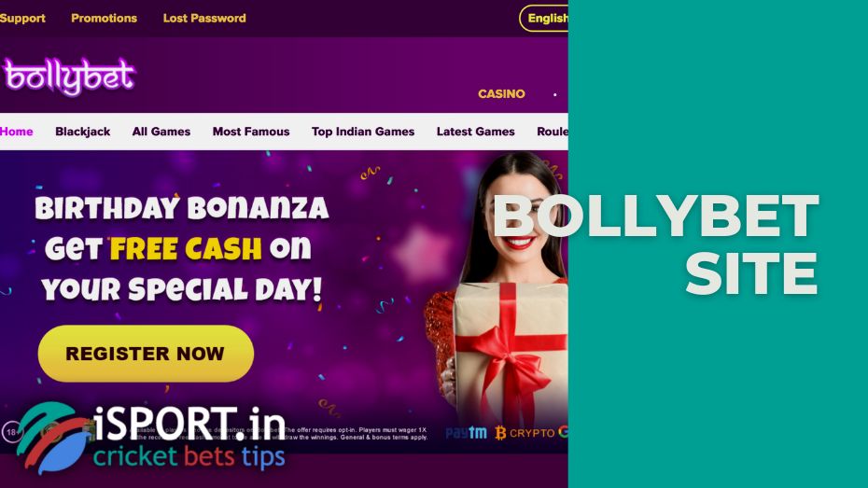Image resolution: width=868 pixels, height=488 pixels.
Task: Click the iSPORT.in watermark logo
Action: click(x=150, y=437)
